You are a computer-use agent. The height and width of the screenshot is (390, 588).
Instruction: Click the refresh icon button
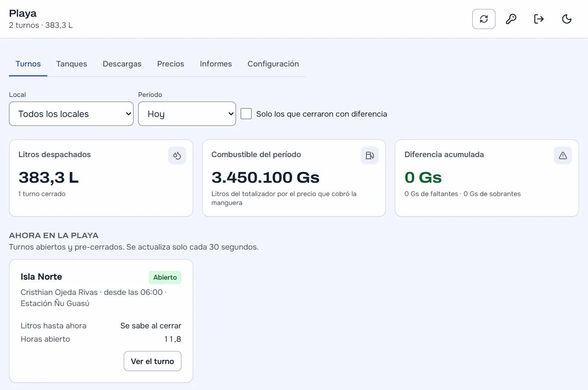(484, 19)
